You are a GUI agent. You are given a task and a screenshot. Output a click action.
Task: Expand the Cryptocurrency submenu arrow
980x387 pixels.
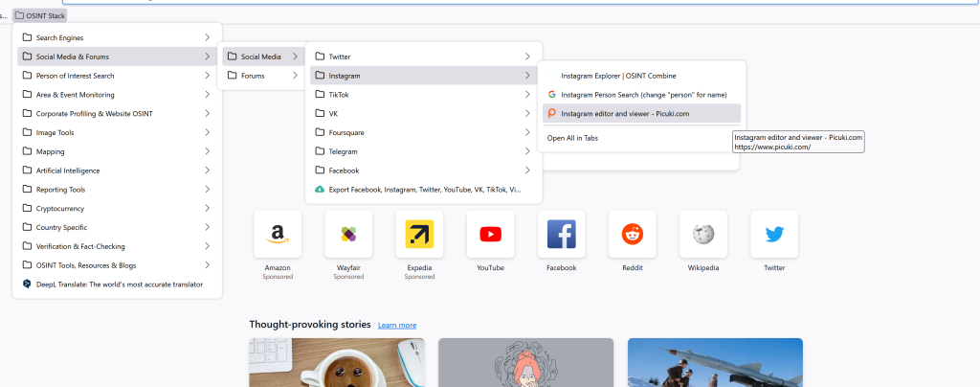(207, 208)
